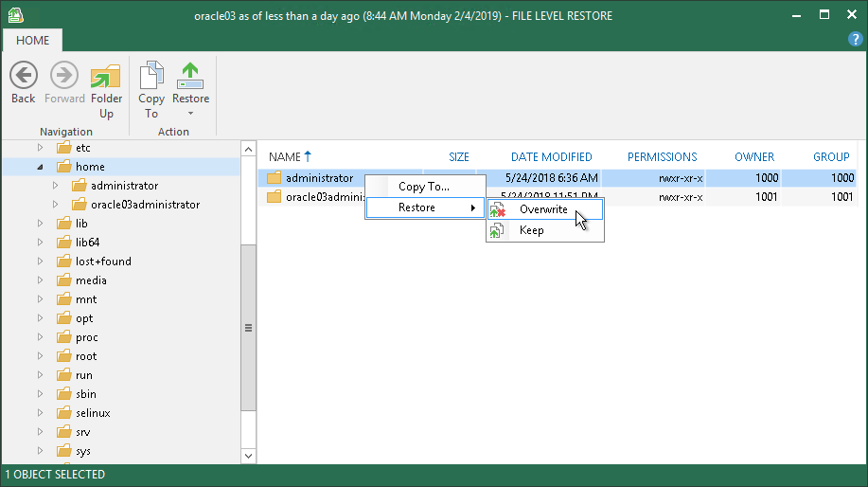The image size is (868, 487).
Task: Select the oracle03administrator row in file list
Action: click(558, 197)
